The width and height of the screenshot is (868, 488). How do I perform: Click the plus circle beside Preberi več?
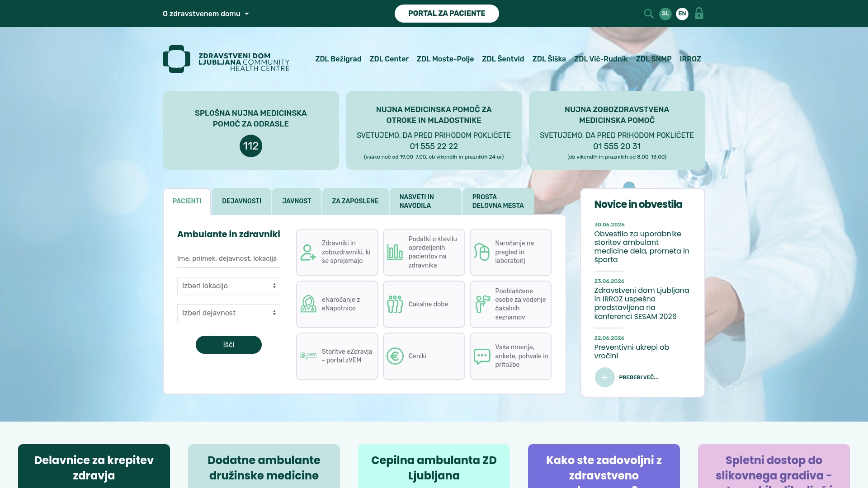(605, 377)
